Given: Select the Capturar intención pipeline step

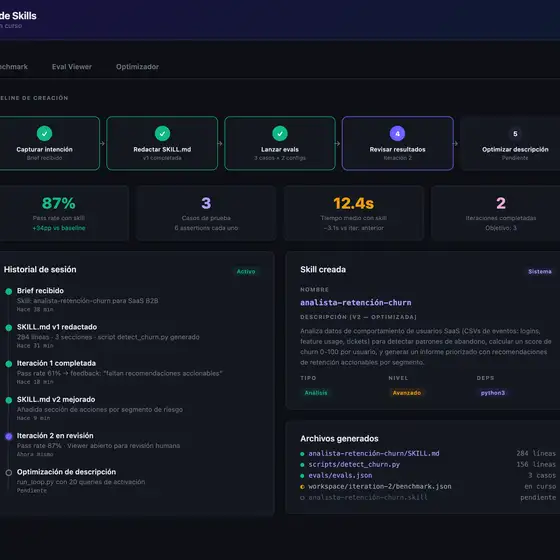Looking at the screenshot, I should click(49, 143).
